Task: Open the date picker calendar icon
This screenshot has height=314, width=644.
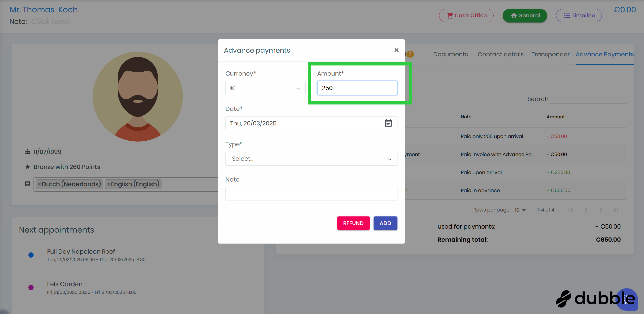Action: (x=388, y=123)
